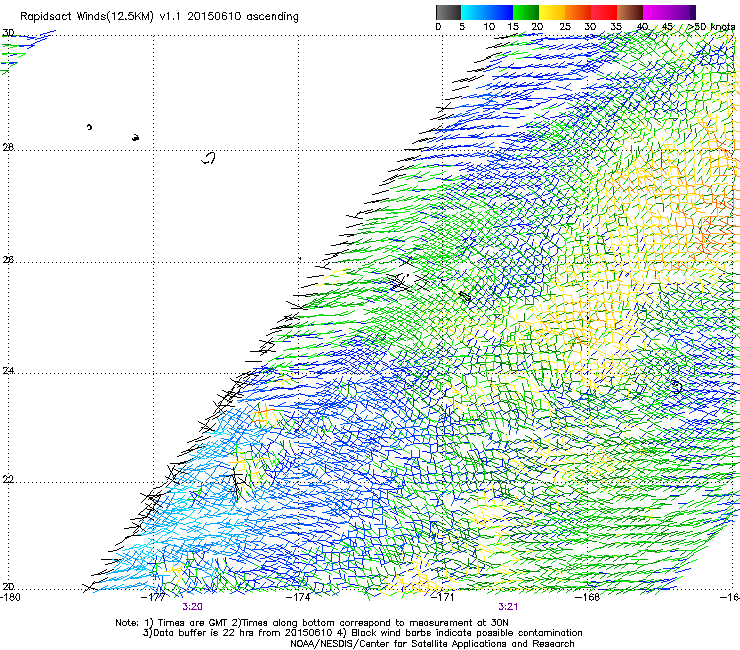
Task: Click the '22' latitude axis label
Action: coord(8,479)
